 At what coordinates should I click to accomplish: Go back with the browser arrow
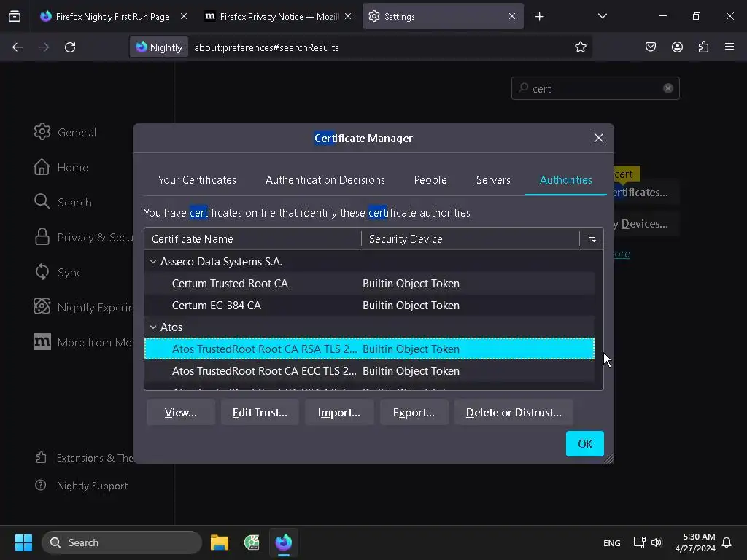(x=18, y=47)
